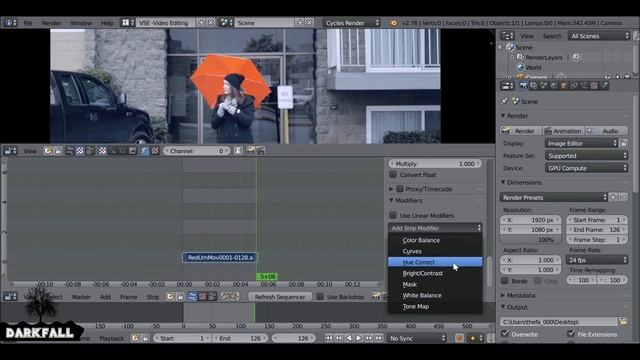Click the pin icon beside Scene breadcrumb
Viewport: 640px width, 360px height.
[504, 101]
